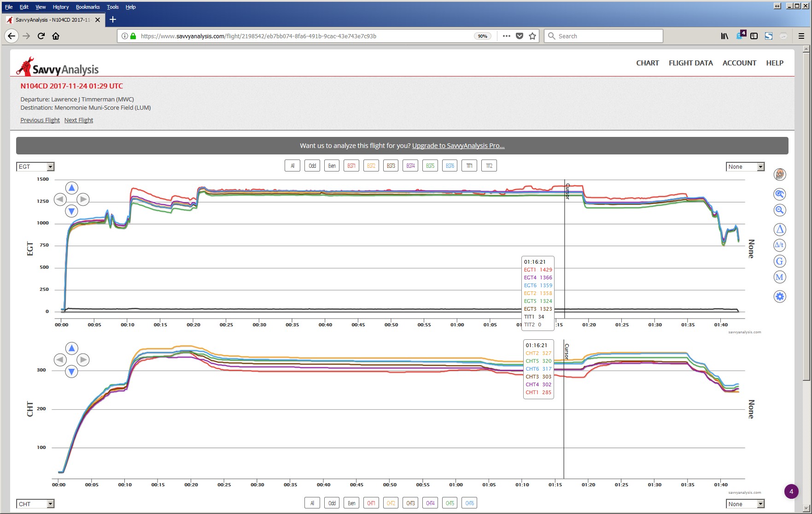The width and height of the screenshot is (812, 514).
Task: Click Upgrade to SavvyAnalysis Pro link
Action: pos(458,146)
